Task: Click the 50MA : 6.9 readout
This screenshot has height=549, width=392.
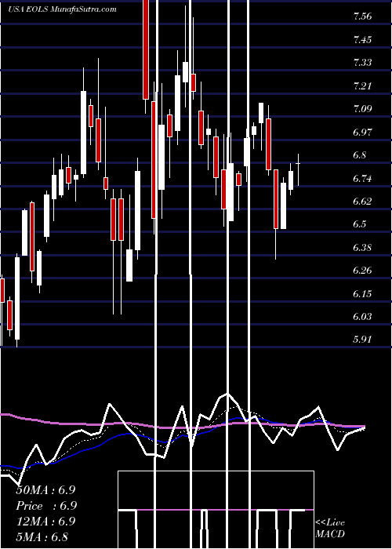Action: coord(45,490)
